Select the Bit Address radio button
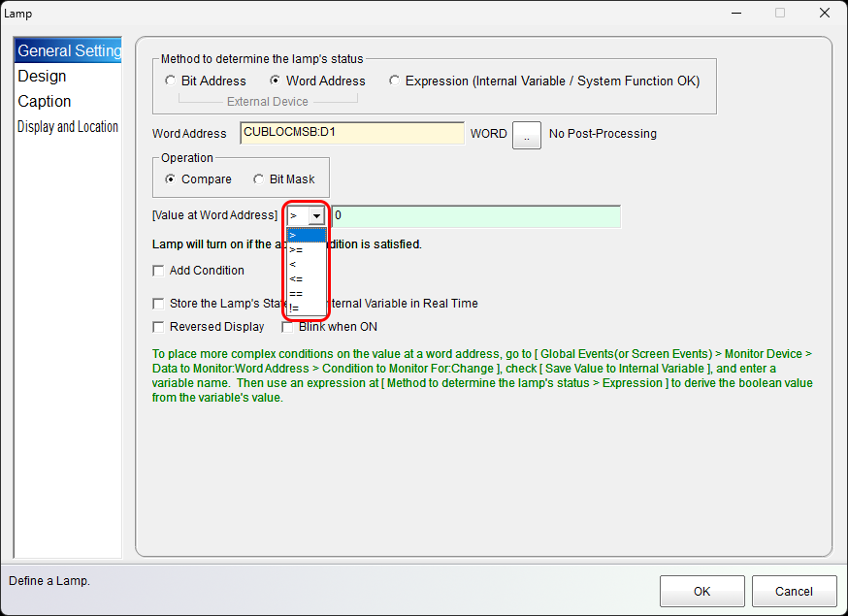The height and width of the screenshot is (616, 848). click(x=171, y=81)
